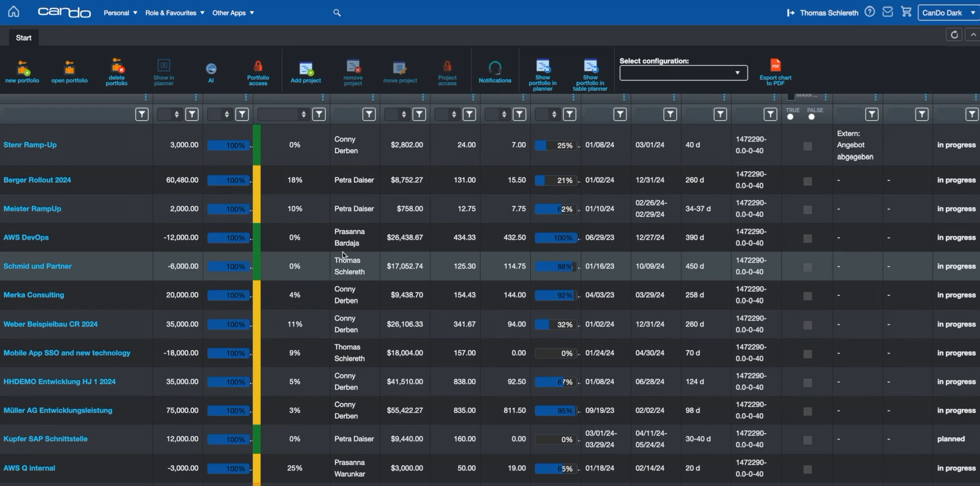Switch to the Start tab

pyautogui.click(x=24, y=38)
